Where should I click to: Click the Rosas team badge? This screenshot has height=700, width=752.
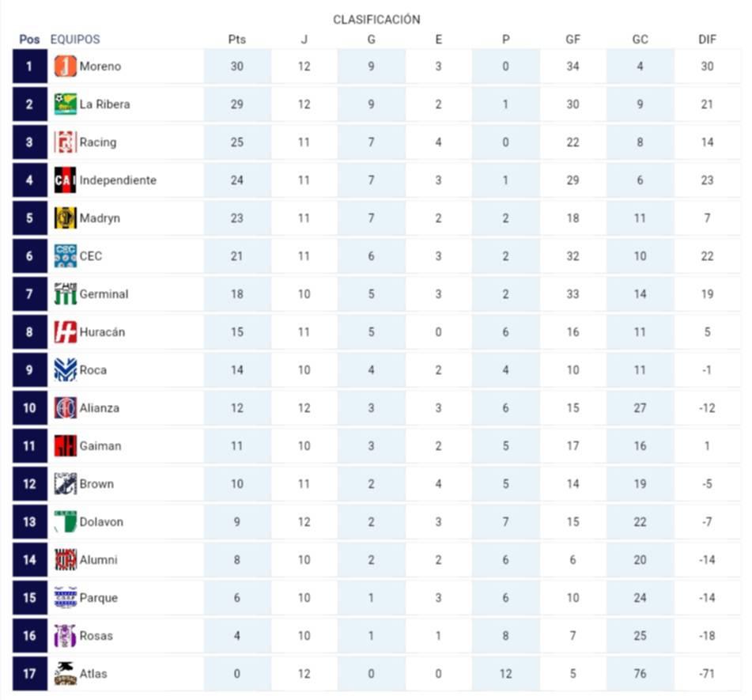(x=65, y=636)
